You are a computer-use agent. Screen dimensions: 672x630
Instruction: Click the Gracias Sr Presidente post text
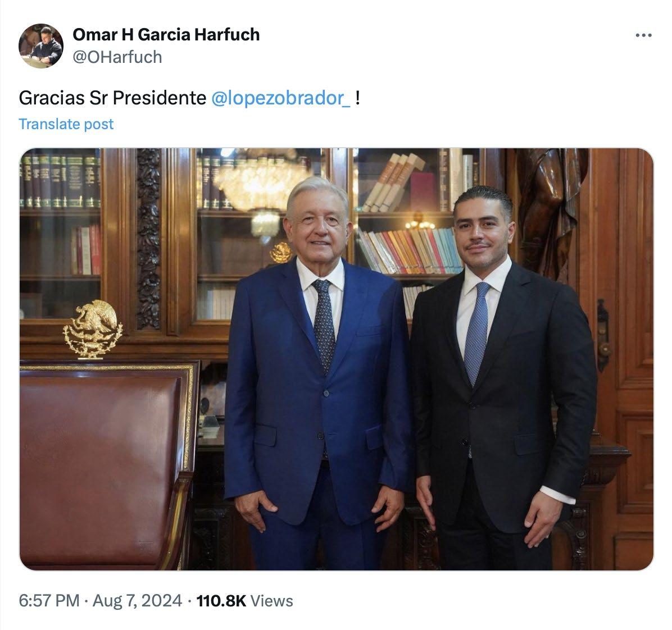point(112,98)
